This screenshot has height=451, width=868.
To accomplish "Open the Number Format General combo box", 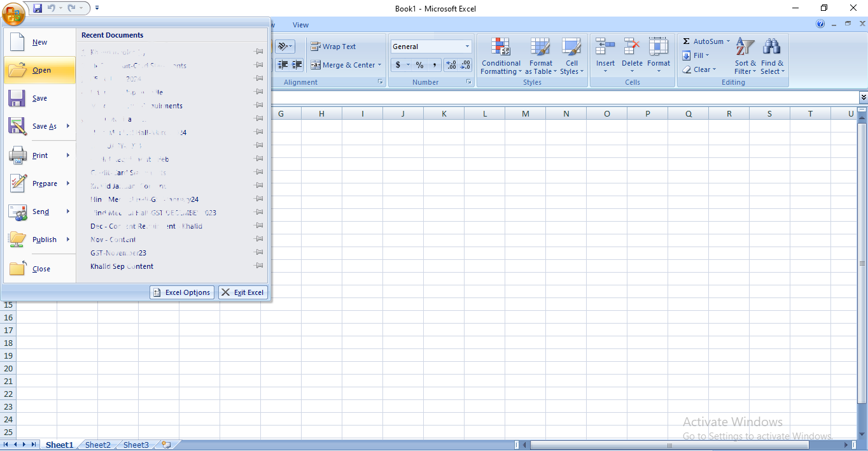I will pos(431,47).
